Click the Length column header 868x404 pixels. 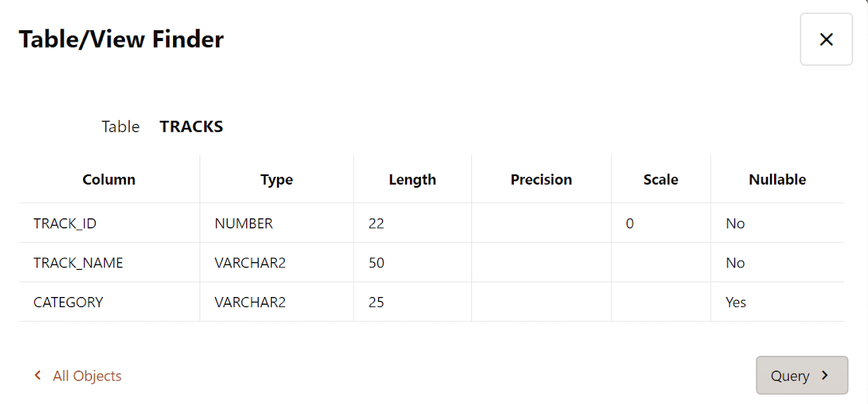[x=412, y=180]
